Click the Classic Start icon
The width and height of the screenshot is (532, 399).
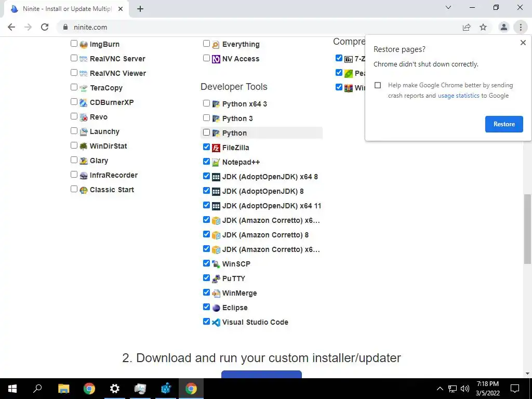(x=84, y=190)
